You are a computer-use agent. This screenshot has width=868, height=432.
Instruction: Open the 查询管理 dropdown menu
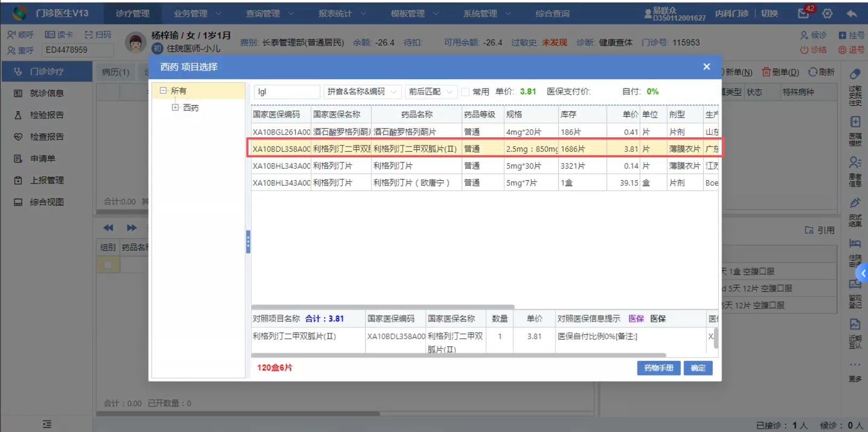tap(270, 14)
